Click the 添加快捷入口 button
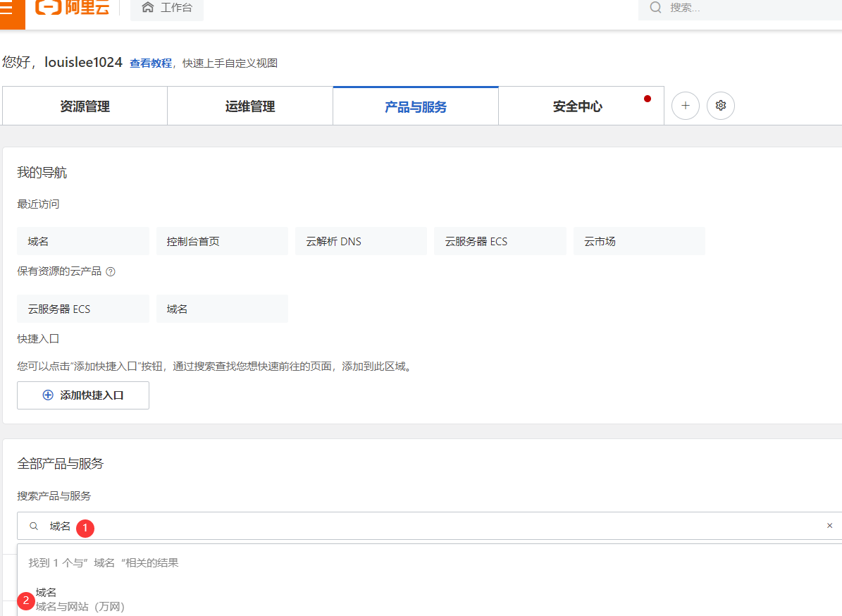The height and width of the screenshot is (616, 842). (x=83, y=395)
